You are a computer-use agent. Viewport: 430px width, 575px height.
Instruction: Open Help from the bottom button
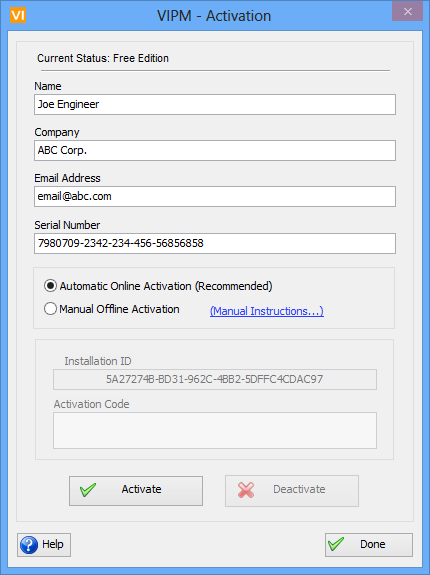coord(44,545)
